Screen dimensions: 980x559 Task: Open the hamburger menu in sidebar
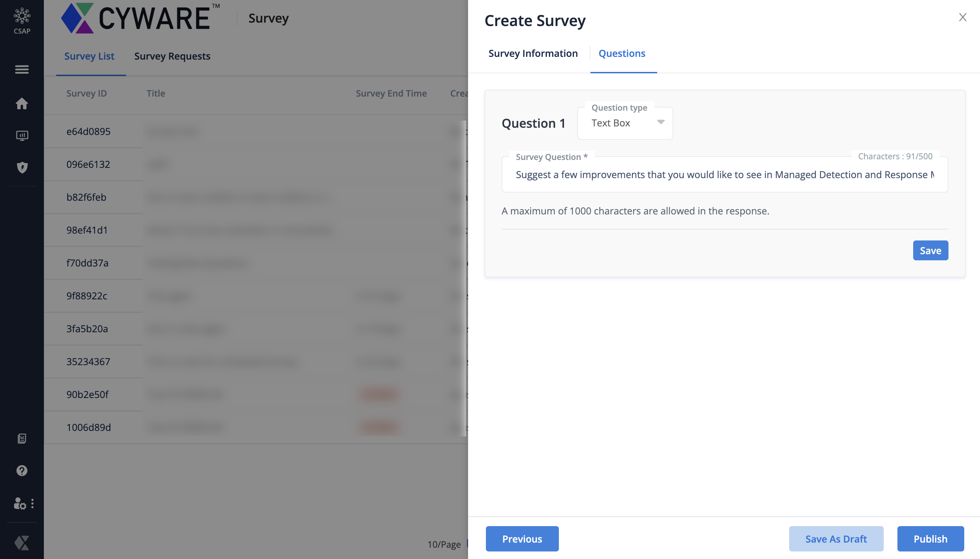click(22, 70)
